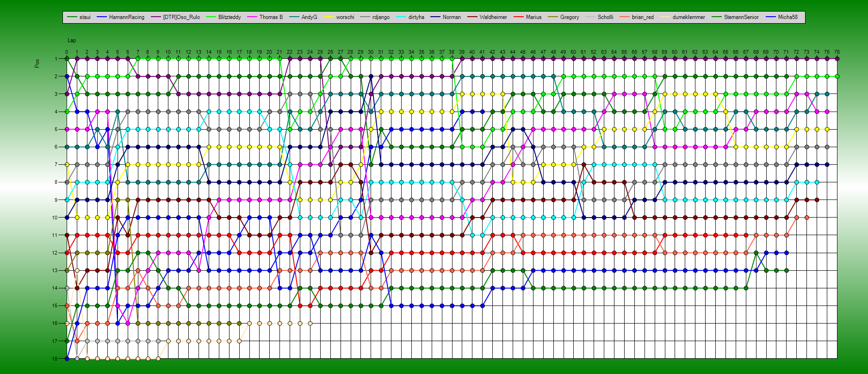Screen dimensions: 868x374
Task: Click the Thomas B legend entry
Action: tap(265, 17)
